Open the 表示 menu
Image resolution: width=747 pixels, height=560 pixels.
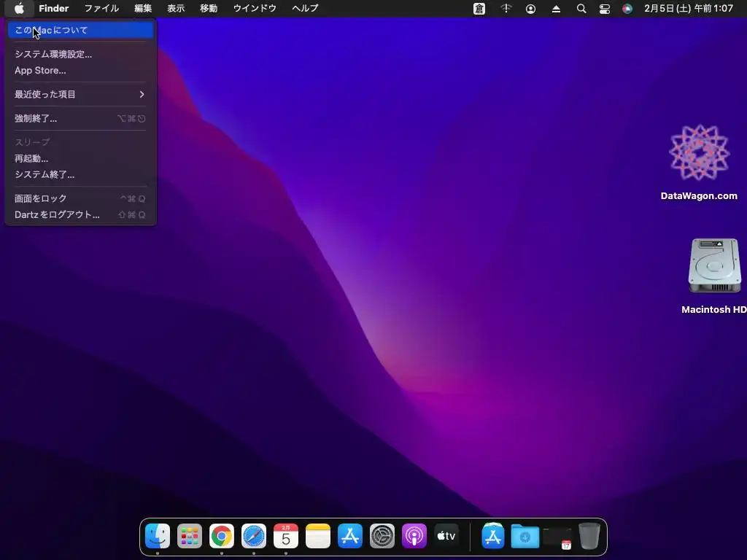[176, 8]
